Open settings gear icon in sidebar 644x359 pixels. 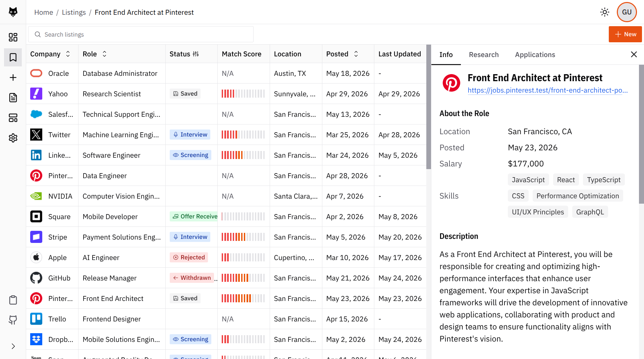13,138
